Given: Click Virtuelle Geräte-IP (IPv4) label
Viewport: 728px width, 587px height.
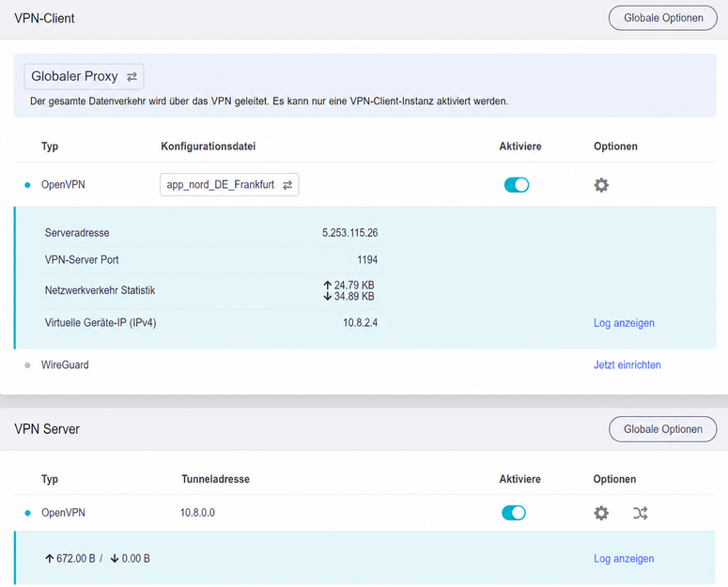Looking at the screenshot, I should [x=101, y=322].
